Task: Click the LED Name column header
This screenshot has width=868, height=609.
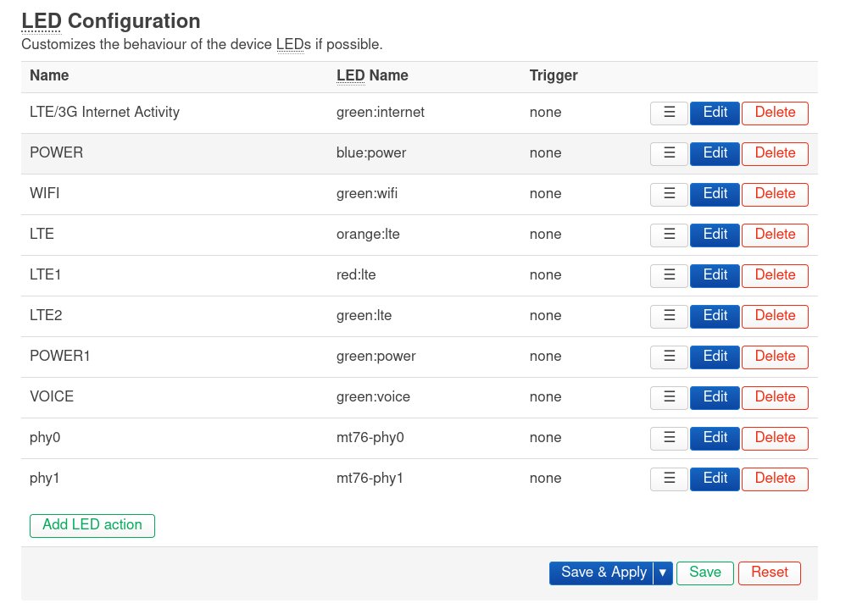Action: point(372,75)
